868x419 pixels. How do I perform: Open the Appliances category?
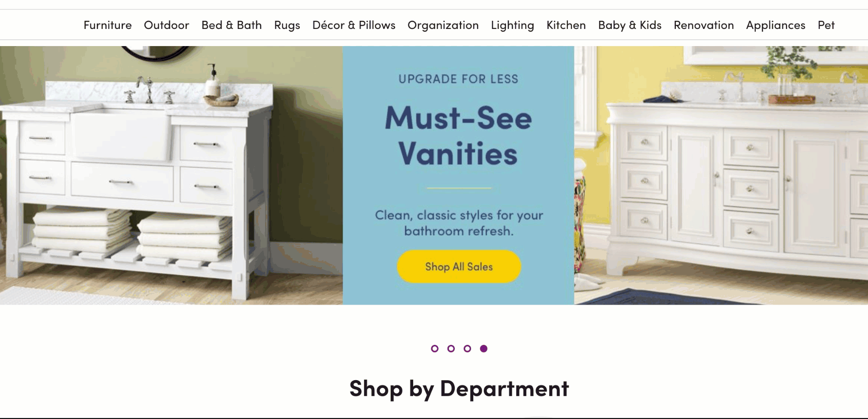(x=776, y=25)
